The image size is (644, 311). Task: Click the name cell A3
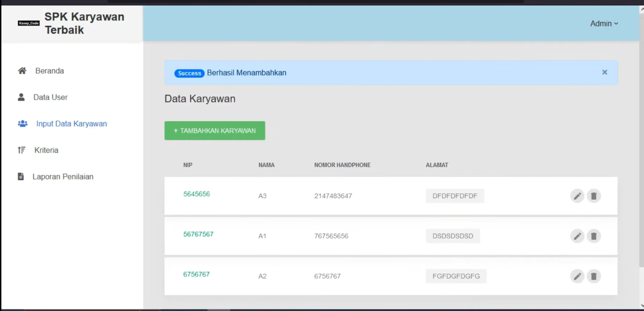tap(262, 196)
